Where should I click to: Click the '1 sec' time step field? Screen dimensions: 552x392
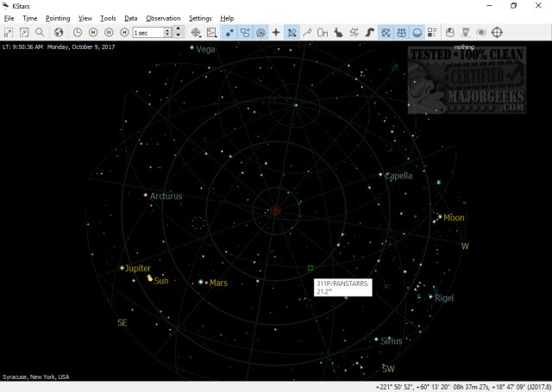click(x=148, y=33)
